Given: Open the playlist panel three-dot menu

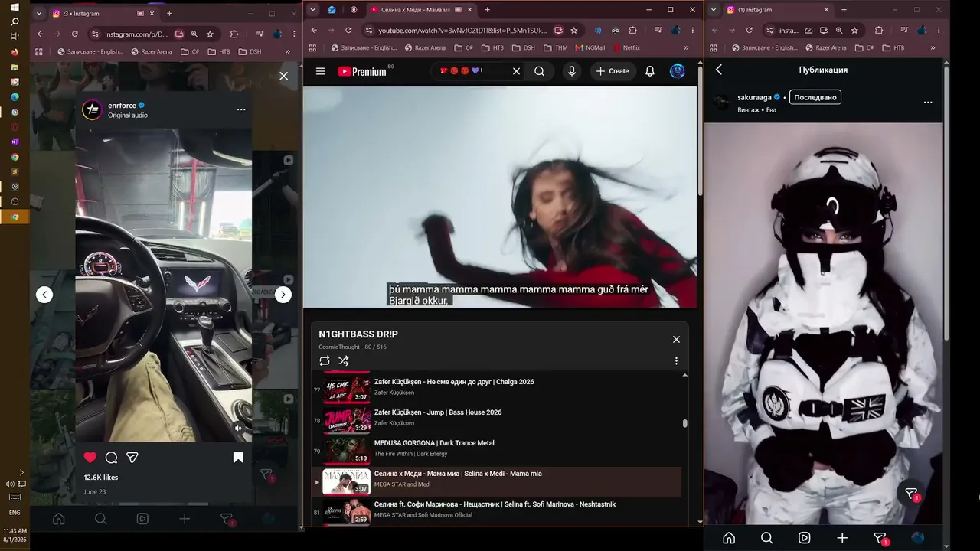Looking at the screenshot, I should click(676, 361).
